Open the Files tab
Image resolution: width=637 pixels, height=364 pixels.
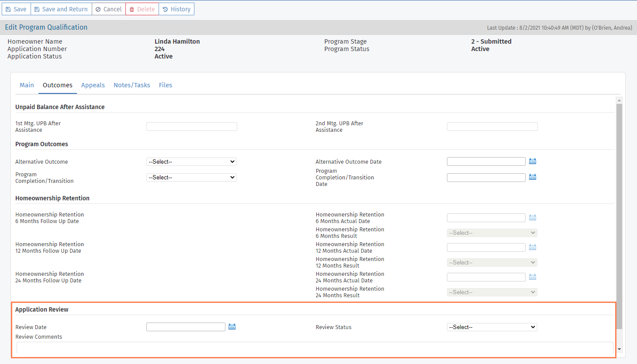pyautogui.click(x=166, y=85)
